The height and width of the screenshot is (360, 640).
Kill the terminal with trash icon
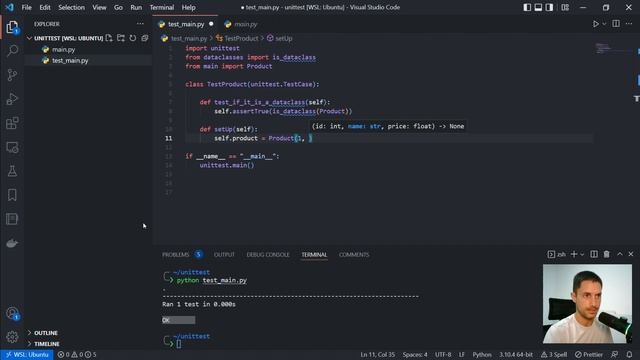pos(607,254)
